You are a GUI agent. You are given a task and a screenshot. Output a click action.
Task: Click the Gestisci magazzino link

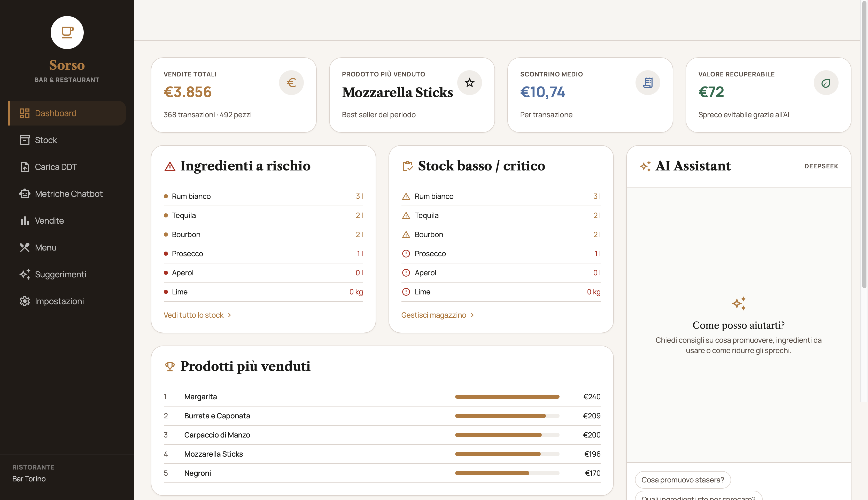(438, 315)
